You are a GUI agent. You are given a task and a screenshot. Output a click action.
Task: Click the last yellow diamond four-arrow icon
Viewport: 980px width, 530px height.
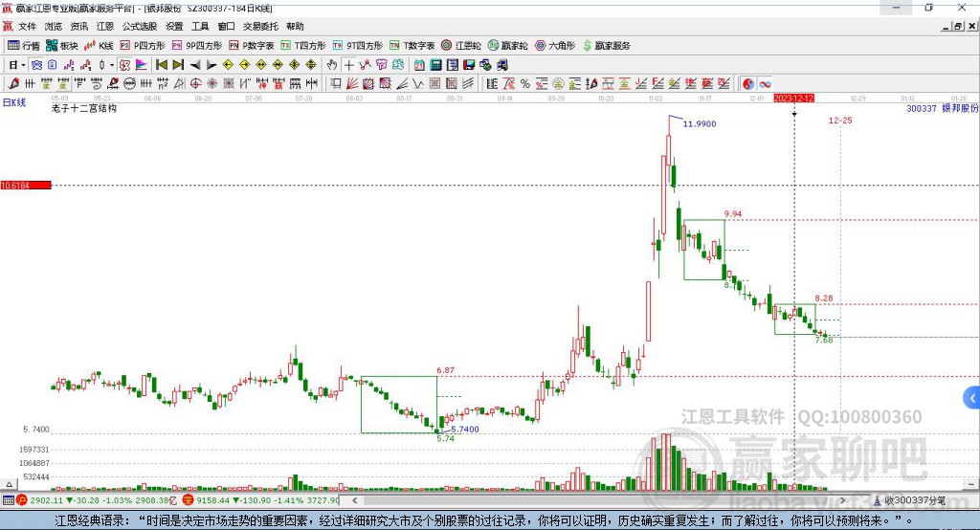point(311,65)
